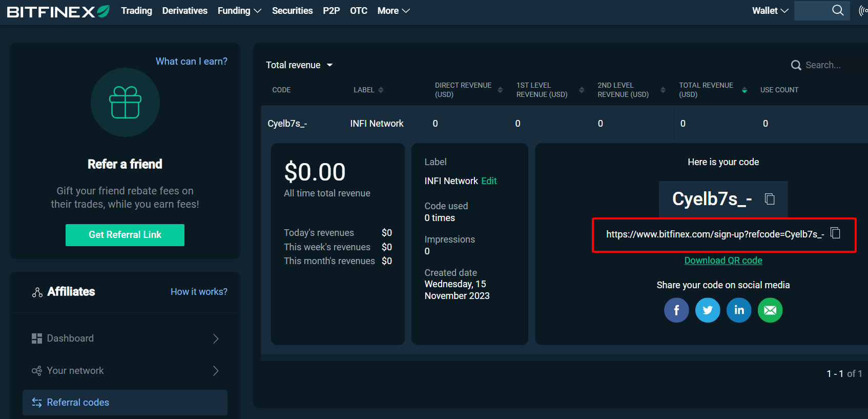
Task: Open the Derivatives menu item
Action: coord(184,11)
